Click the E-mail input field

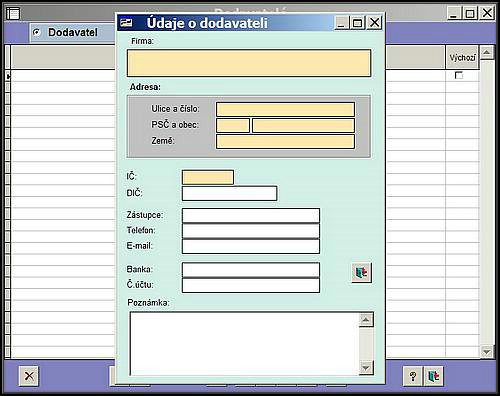[251, 246]
